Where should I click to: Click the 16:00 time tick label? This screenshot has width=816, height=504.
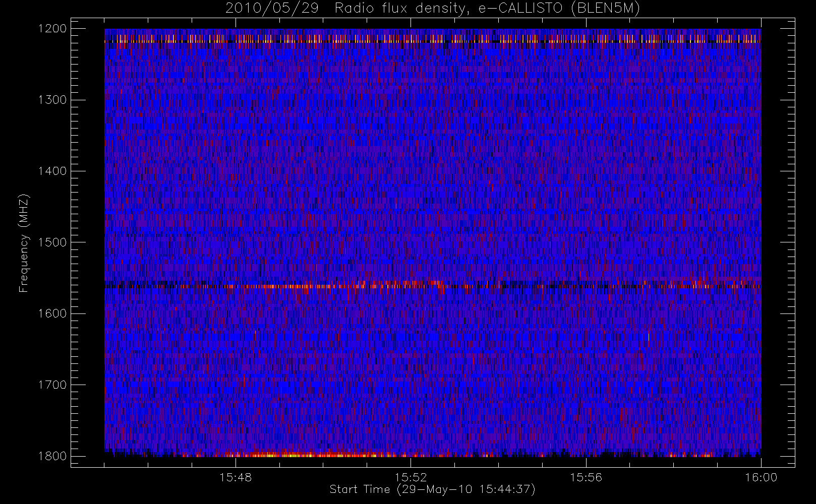point(761,477)
